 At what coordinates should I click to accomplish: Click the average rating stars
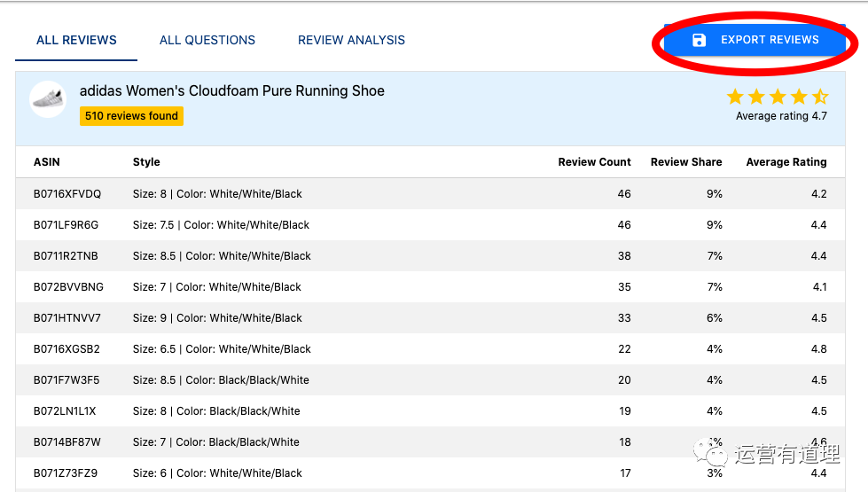[777, 97]
